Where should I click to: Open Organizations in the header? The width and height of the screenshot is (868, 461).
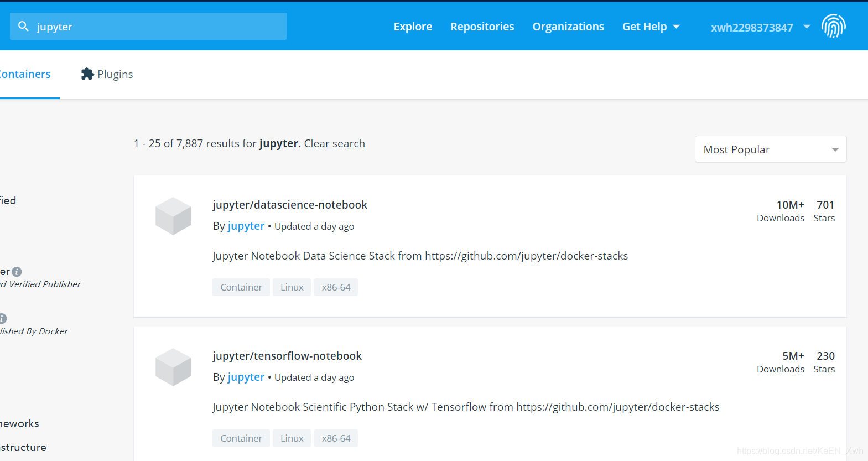[x=568, y=27]
